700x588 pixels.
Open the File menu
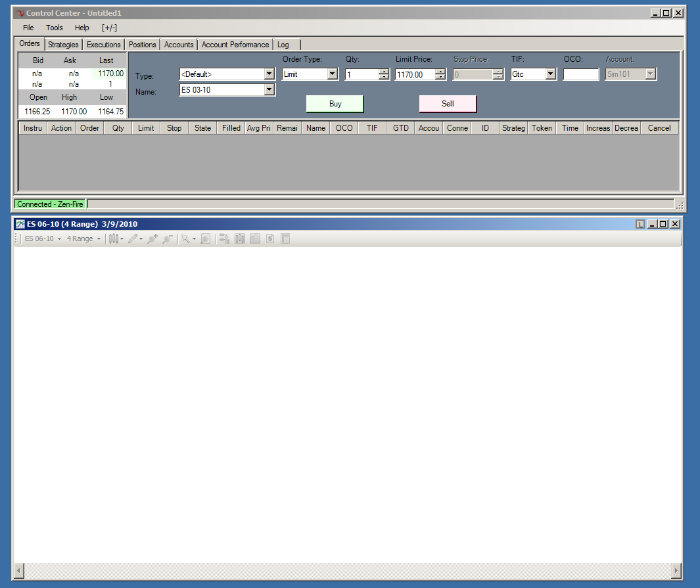point(28,28)
